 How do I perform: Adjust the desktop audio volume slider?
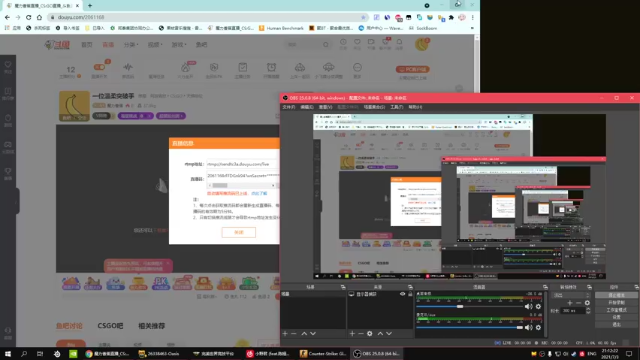(469, 307)
